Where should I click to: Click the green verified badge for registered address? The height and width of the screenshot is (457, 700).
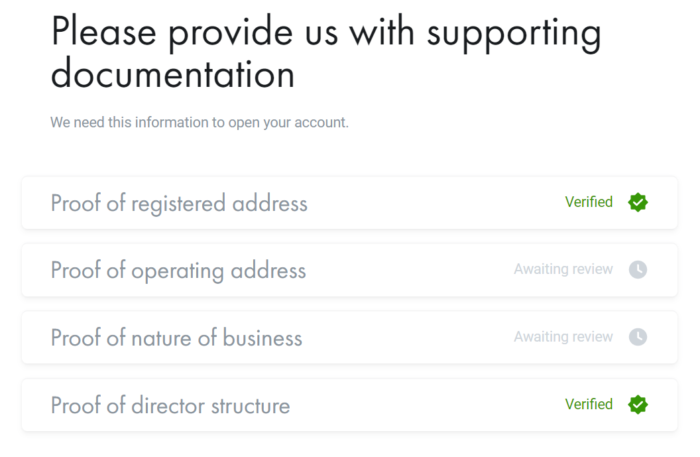click(x=638, y=202)
